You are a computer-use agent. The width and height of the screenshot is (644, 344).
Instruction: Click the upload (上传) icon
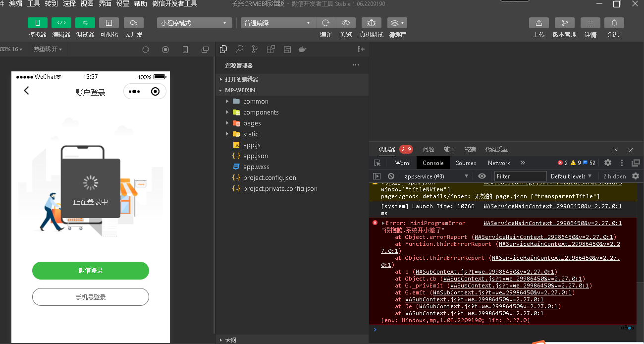tap(539, 23)
